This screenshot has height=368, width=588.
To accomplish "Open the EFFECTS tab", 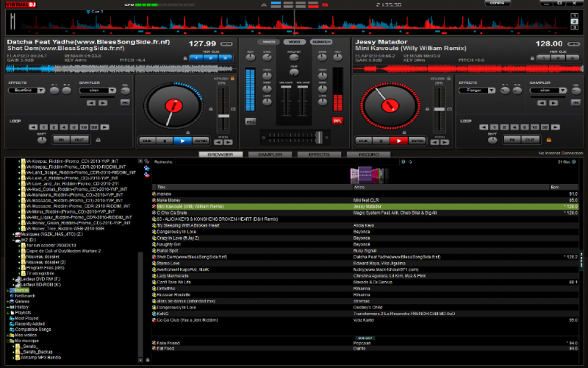I will click(x=319, y=155).
